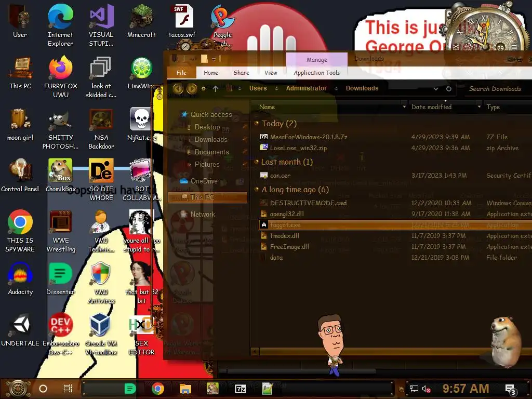Select LoseLose_win32.zip file

click(298, 148)
